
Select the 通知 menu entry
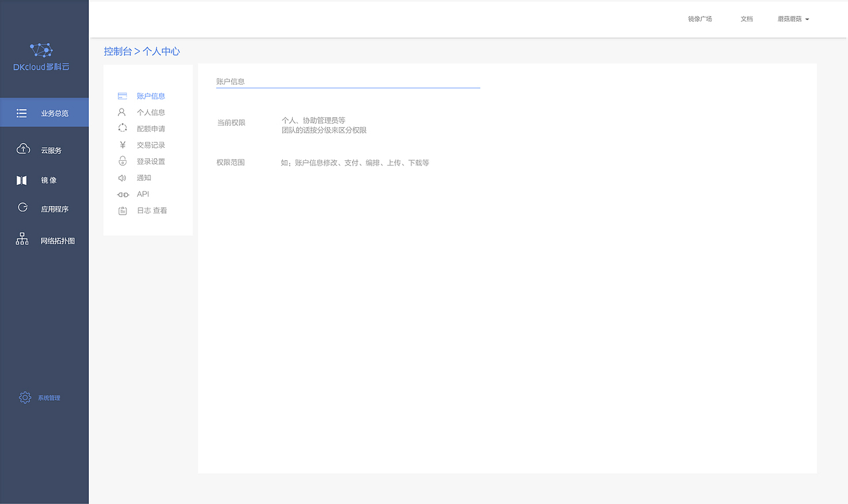point(144,177)
